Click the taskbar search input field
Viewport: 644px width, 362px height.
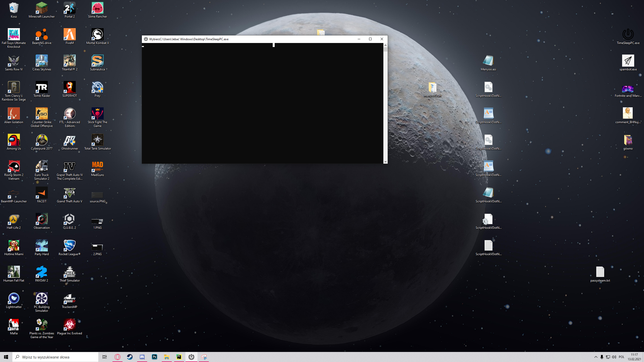[55, 357]
